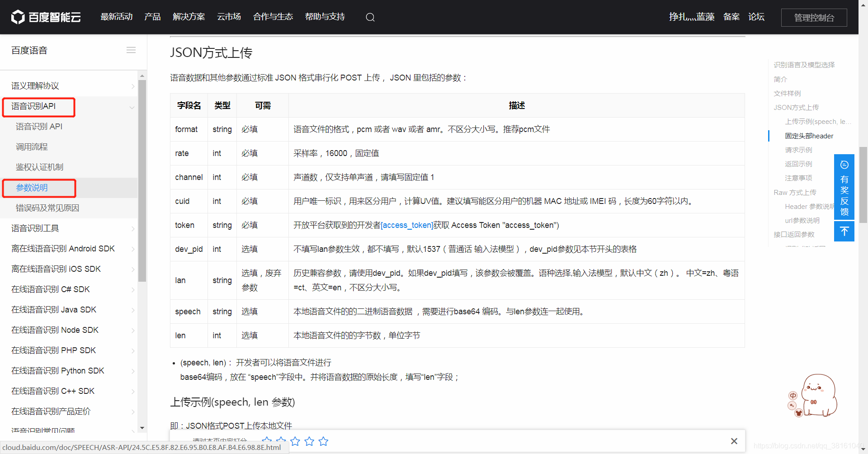Open the 产品 menu
This screenshot has width=868, height=454.
tap(152, 17)
